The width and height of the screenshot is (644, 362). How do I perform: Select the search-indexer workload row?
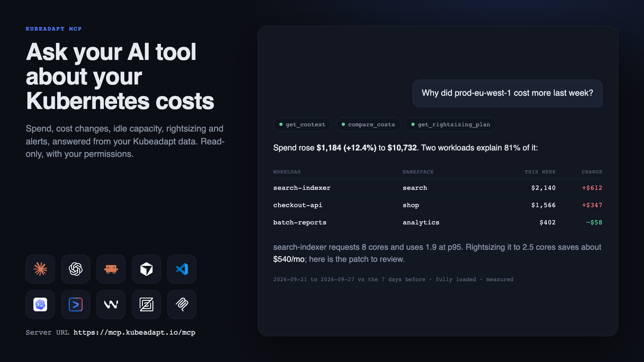point(438,188)
